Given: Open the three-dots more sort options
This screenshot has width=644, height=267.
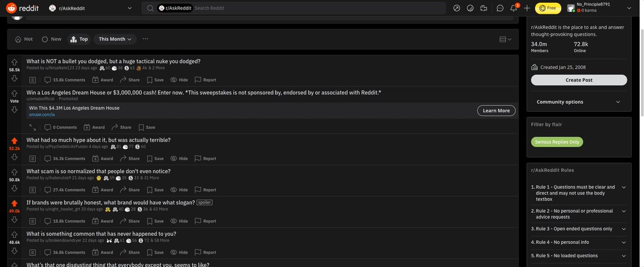Looking at the screenshot, I should (145, 39).
